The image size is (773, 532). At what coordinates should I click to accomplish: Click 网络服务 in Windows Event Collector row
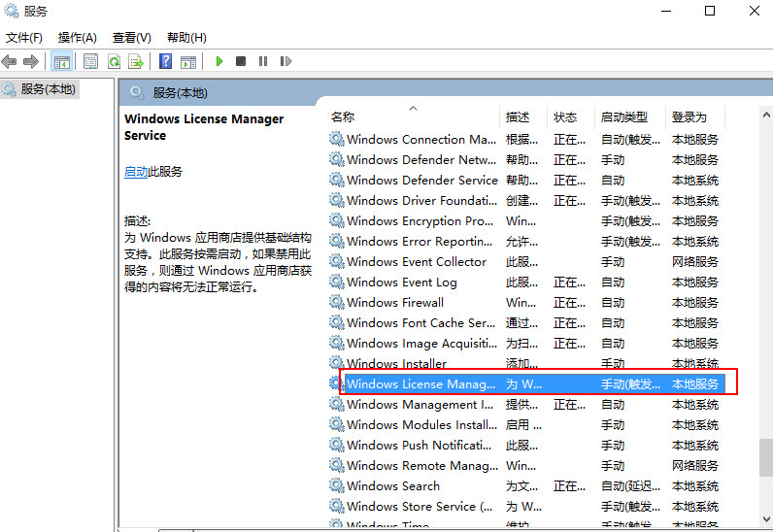click(695, 262)
